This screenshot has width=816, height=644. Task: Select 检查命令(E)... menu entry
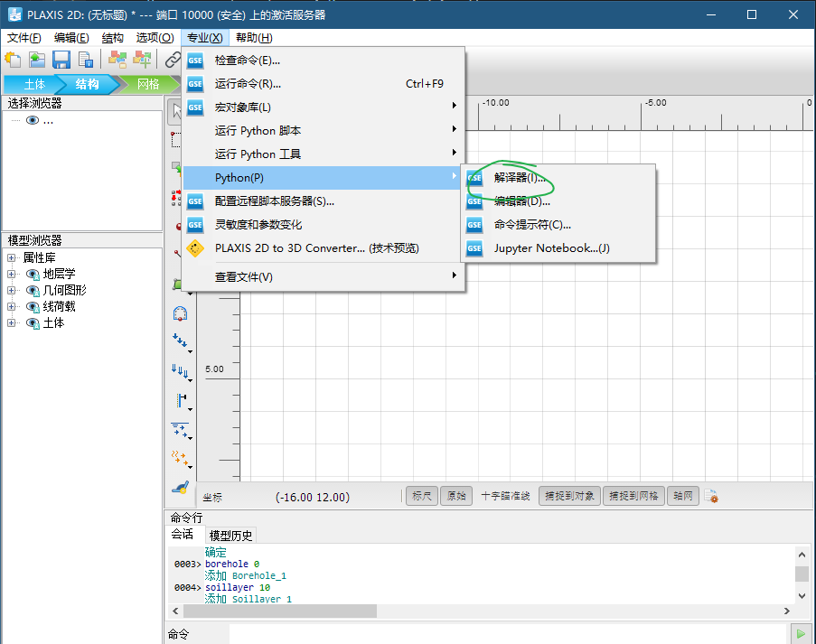click(x=324, y=61)
